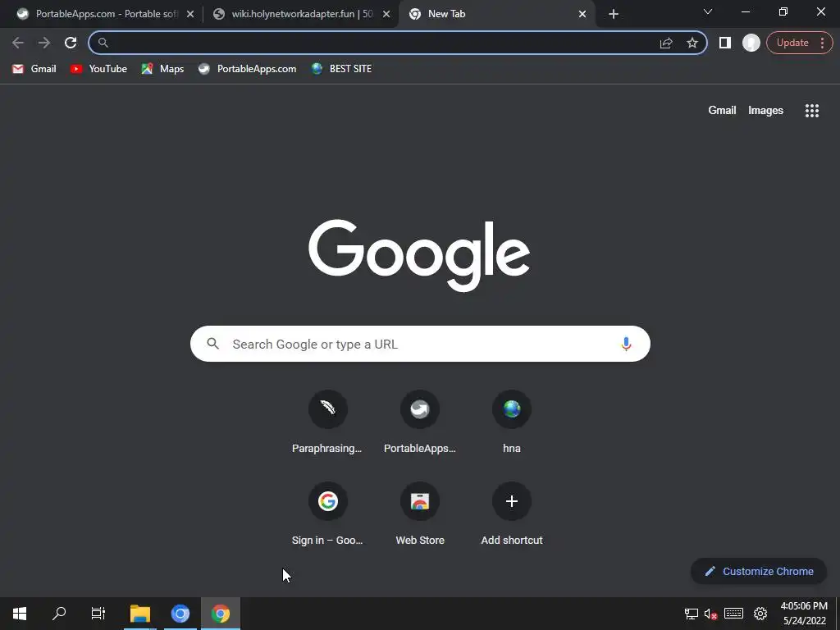Click the Google Chrome taskbar icon
Image resolution: width=840 pixels, height=630 pixels.
pyautogui.click(x=220, y=614)
